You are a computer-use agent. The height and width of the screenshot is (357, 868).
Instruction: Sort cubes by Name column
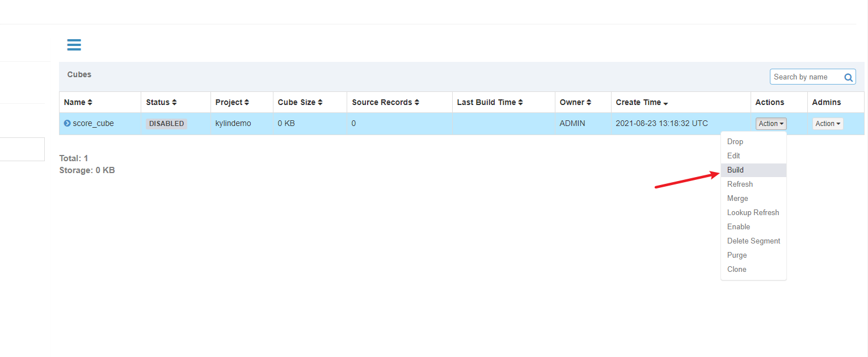(x=78, y=102)
